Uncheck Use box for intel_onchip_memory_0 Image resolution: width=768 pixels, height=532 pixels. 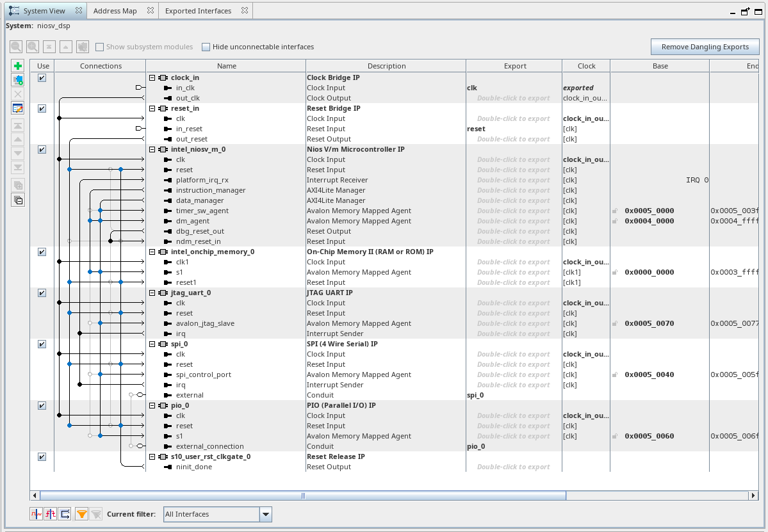(42, 252)
